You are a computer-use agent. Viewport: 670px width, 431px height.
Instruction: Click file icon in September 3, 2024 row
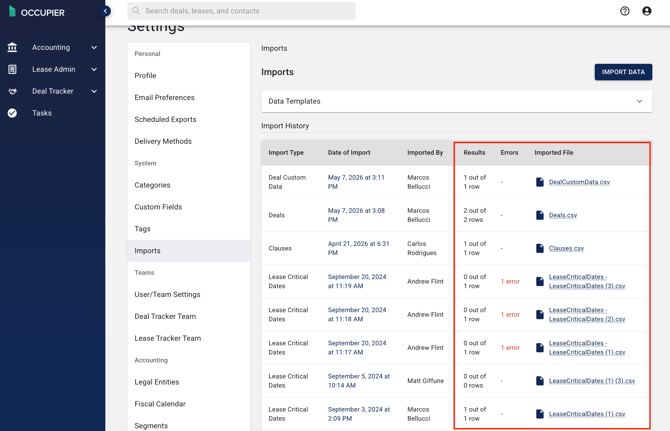pyautogui.click(x=540, y=413)
